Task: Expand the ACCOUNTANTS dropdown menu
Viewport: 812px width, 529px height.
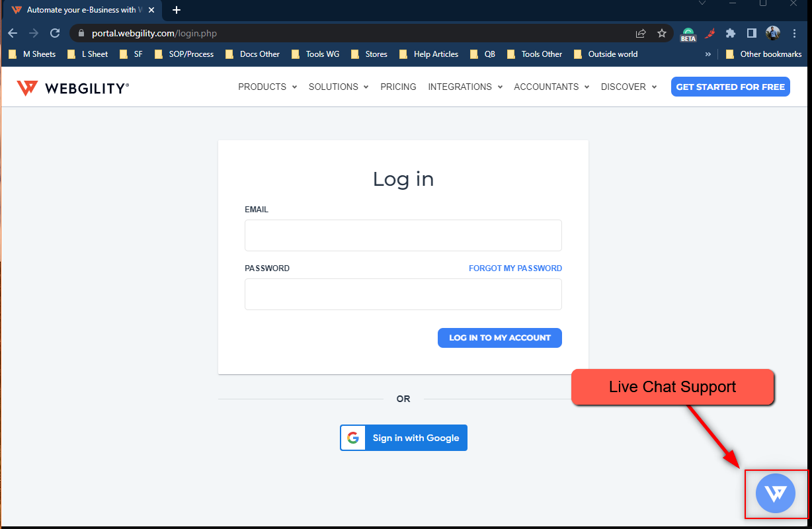Action: point(551,87)
